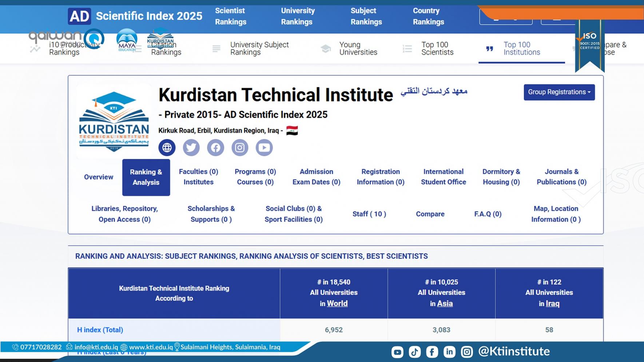The height and width of the screenshot is (362, 644).
Task: Click the TikTok icon in footer banner
Action: tap(415, 352)
